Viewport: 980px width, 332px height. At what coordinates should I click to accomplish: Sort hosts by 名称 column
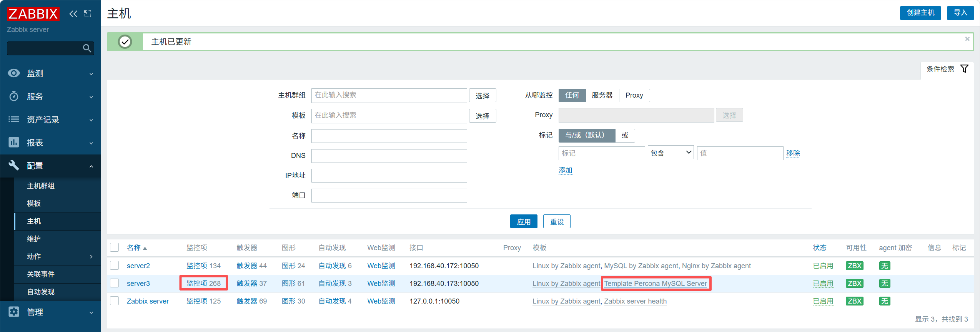(137, 248)
